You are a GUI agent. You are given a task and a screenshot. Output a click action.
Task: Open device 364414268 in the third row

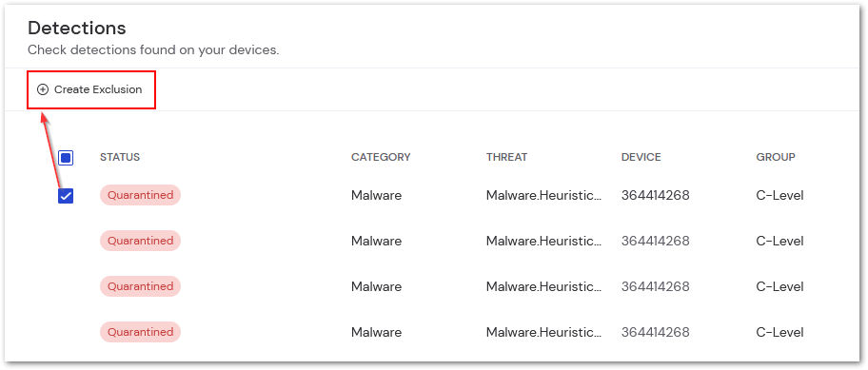tap(656, 286)
